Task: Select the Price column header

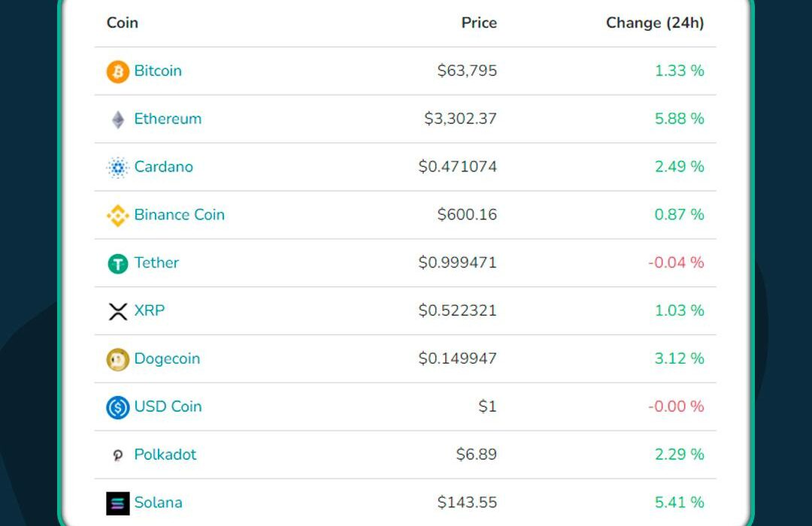Action: pos(479,23)
